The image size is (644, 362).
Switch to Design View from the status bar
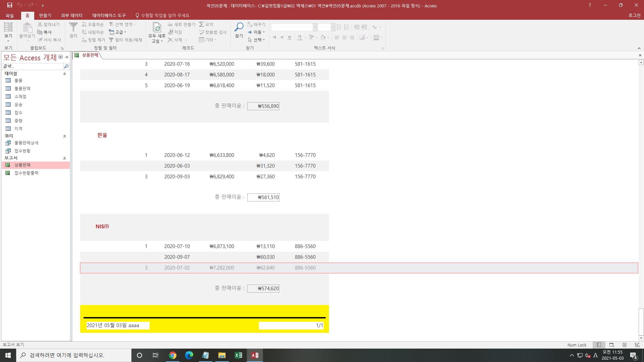coord(637,345)
